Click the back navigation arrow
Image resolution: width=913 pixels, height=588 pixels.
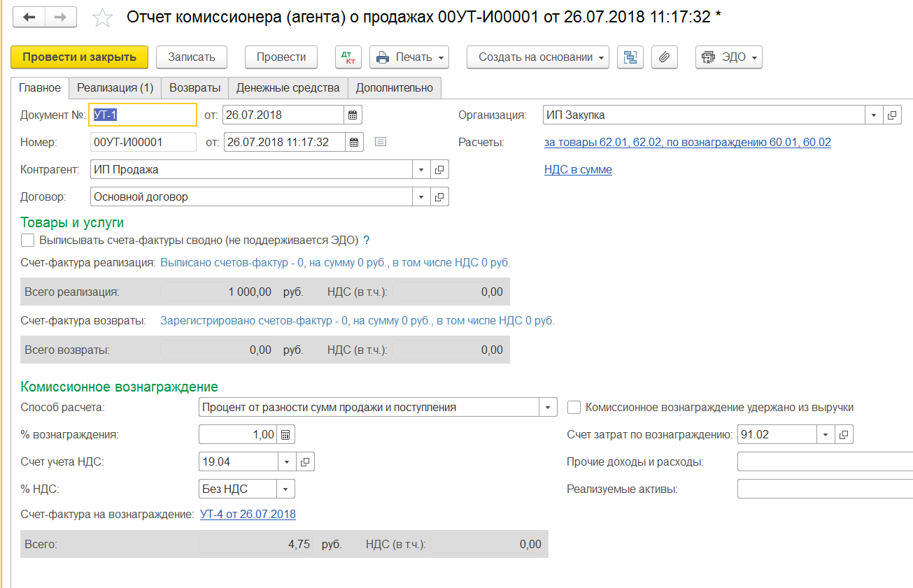click(29, 17)
